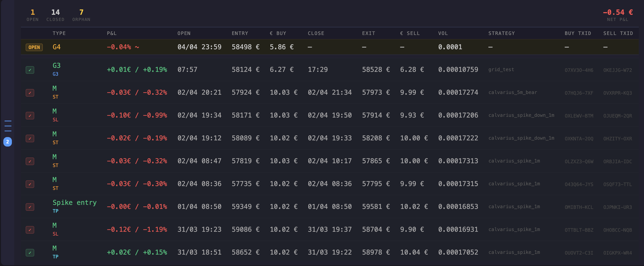Toggle the green checkmark on the G3 grid_test row

[30, 70]
